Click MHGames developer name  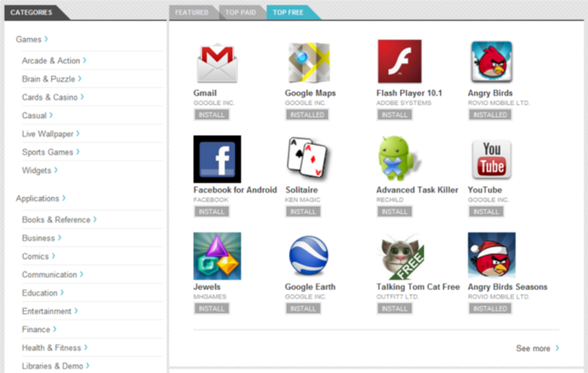(x=210, y=297)
